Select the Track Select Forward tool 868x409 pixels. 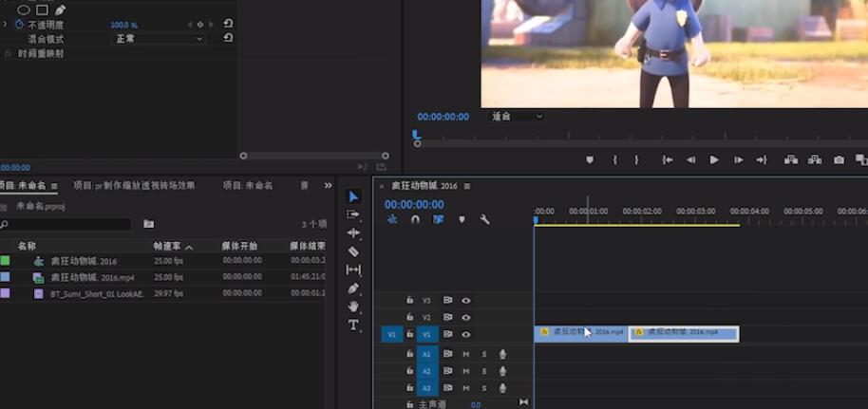(x=353, y=214)
